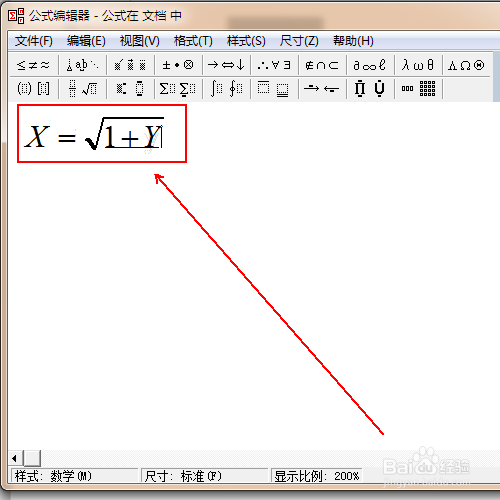Open the uppercase Greek letters palette (ΛΩ)
The image size is (500, 500).
point(466,65)
